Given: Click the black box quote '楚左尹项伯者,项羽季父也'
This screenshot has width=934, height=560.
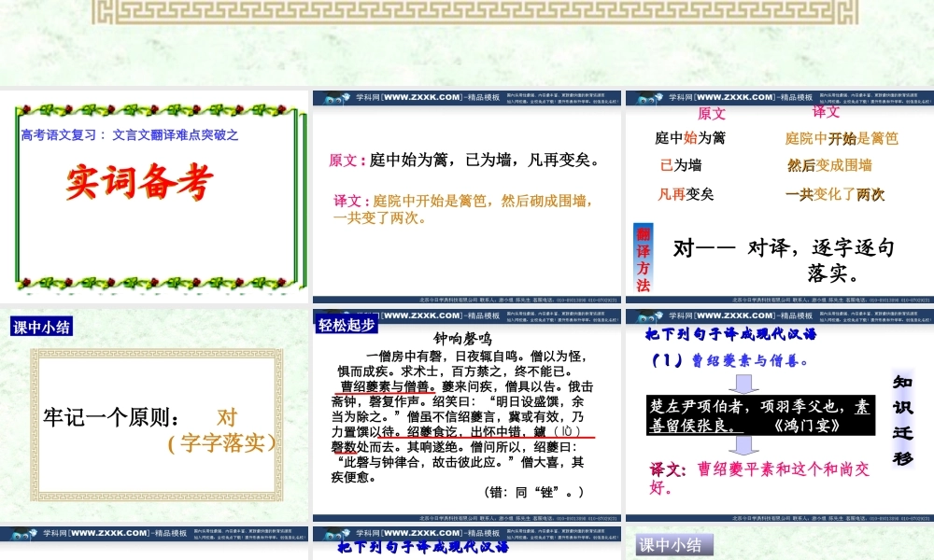Looking at the screenshot, I should pyautogui.click(x=760, y=415).
